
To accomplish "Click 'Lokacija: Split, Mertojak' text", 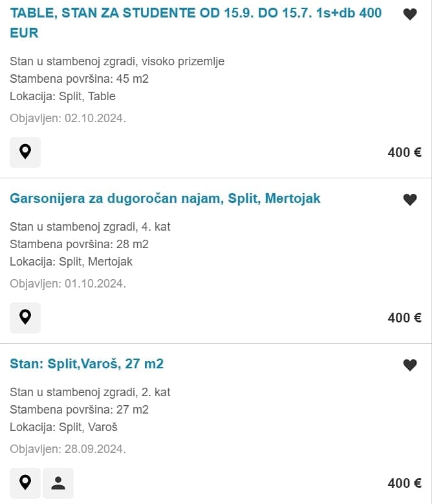I will point(71,262).
